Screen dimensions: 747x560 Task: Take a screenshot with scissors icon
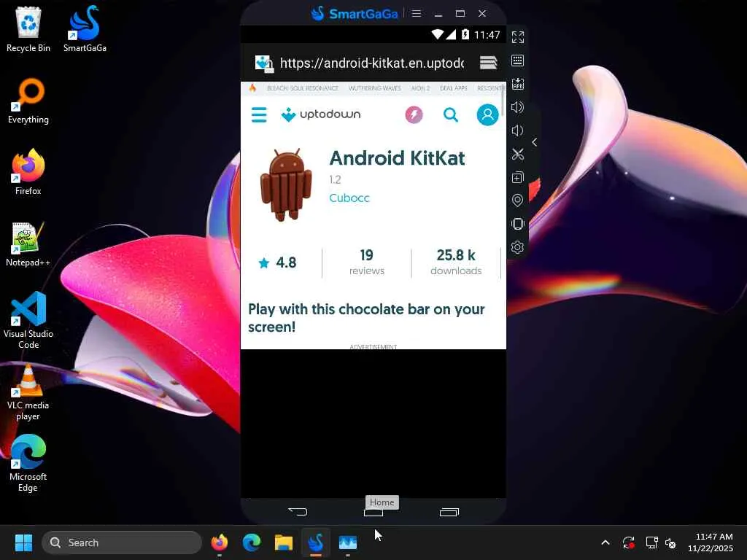(x=517, y=155)
